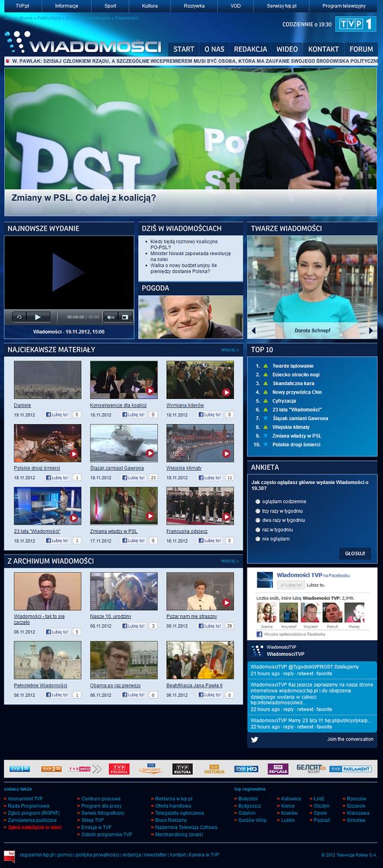Like the Daniele video on Facebook
Viewport: 383px width, 868px height.
coord(57,415)
